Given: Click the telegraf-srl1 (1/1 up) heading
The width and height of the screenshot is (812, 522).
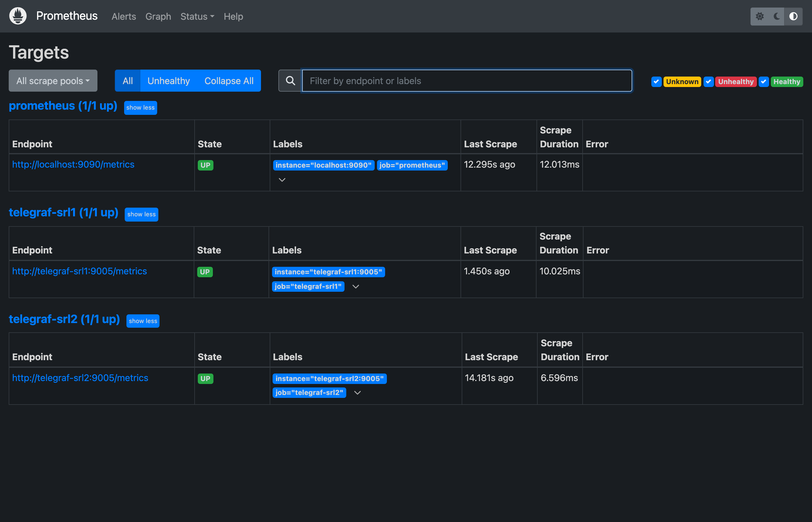Looking at the screenshot, I should pyautogui.click(x=64, y=212).
